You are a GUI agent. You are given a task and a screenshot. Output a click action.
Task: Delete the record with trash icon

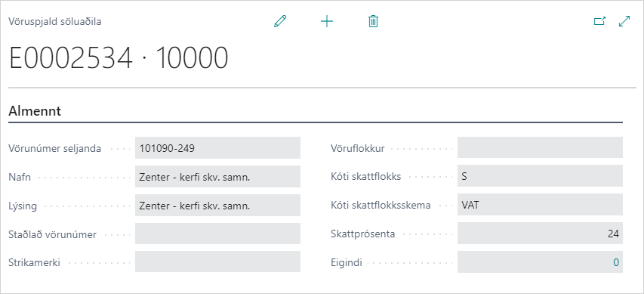pyautogui.click(x=373, y=21)
